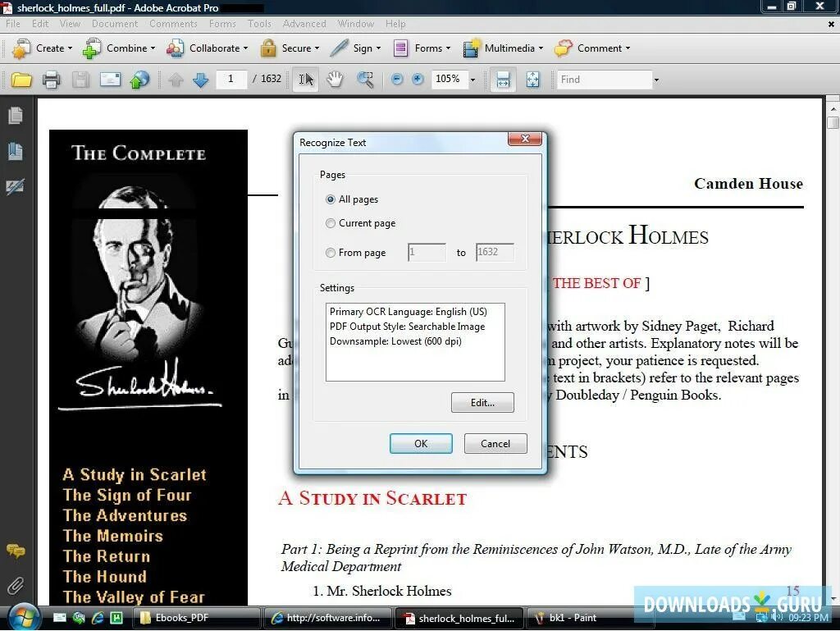Click the Collaborate icon
The image size is (840, 631).
[x=176, y=48]
